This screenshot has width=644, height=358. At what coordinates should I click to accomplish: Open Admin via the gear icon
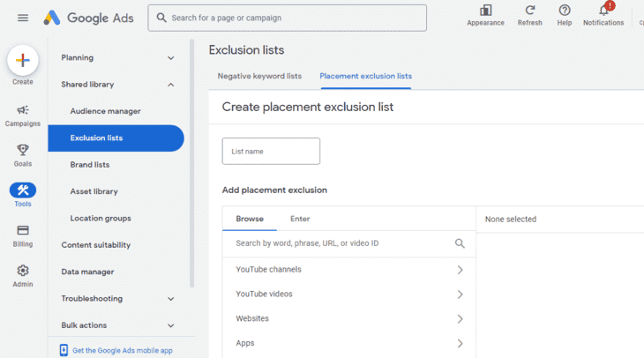(x=23, y=271)
